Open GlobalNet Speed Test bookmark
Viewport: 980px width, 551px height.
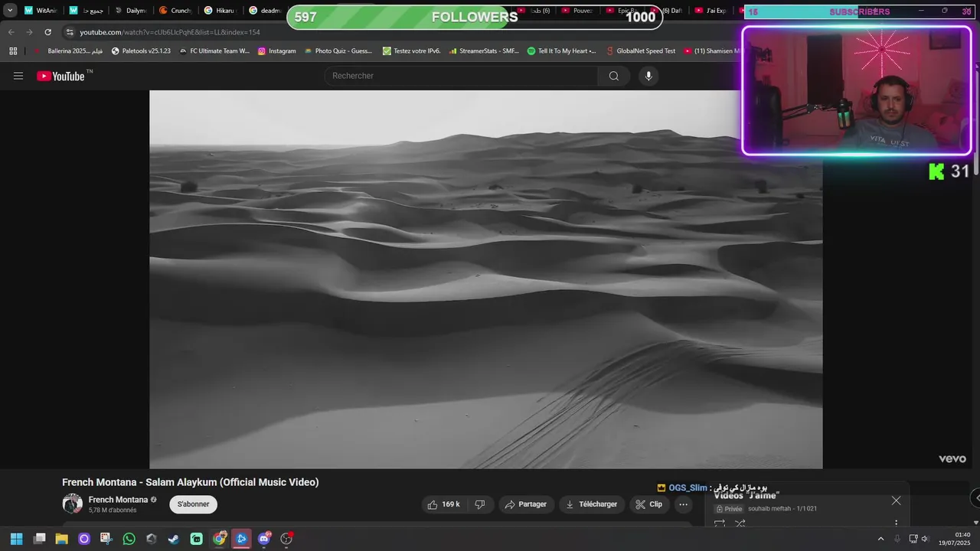coord(641,51)
